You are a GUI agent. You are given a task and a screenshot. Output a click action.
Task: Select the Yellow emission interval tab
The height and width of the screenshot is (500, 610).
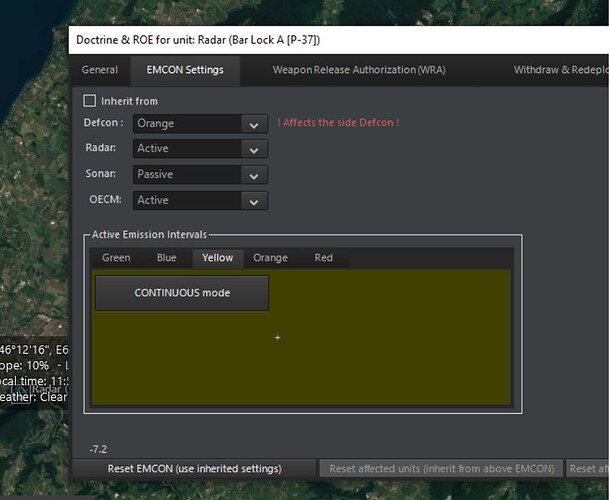pos(218,258)
